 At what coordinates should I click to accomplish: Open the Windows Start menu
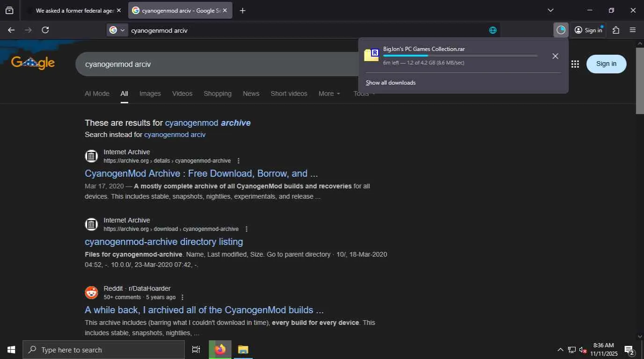(11, 350)
